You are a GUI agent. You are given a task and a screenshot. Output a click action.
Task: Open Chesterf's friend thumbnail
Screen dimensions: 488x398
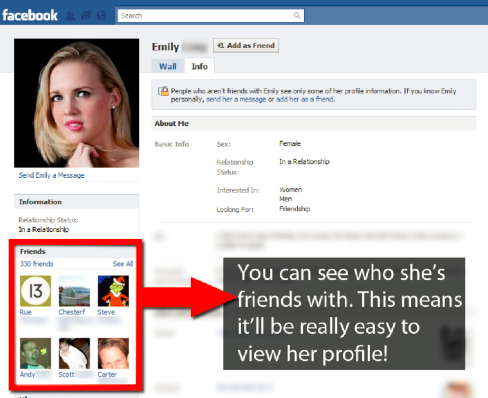point(74,291)
